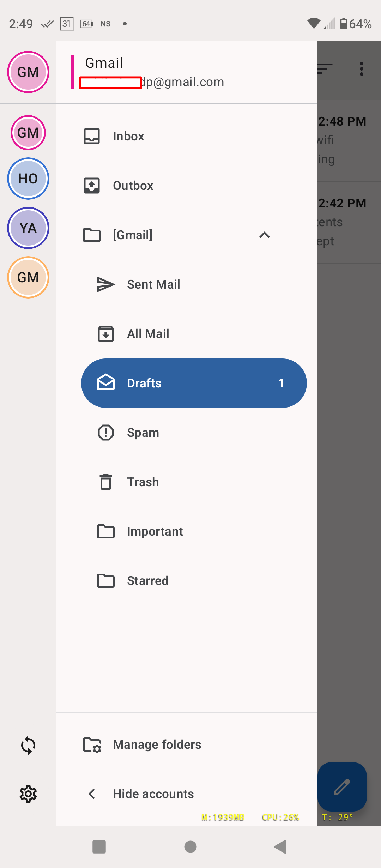Select the Drafts folder
Screen dimensions: 381x868
tap(194, 383)
